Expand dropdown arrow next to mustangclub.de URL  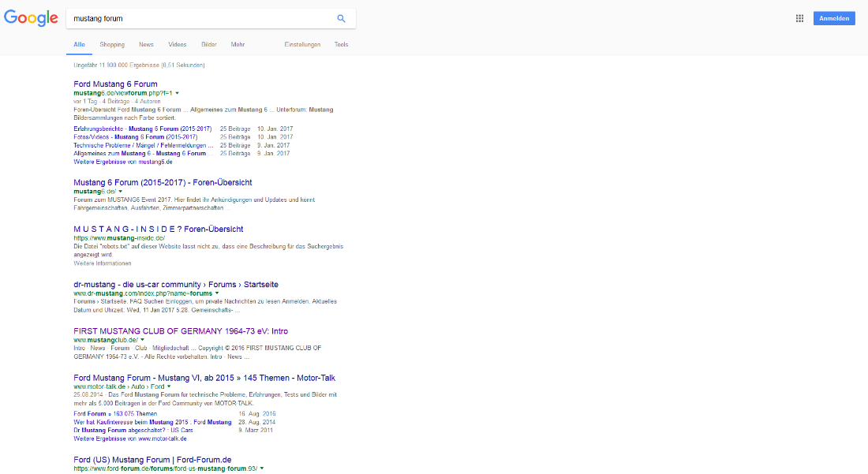(x=142, y=340)
